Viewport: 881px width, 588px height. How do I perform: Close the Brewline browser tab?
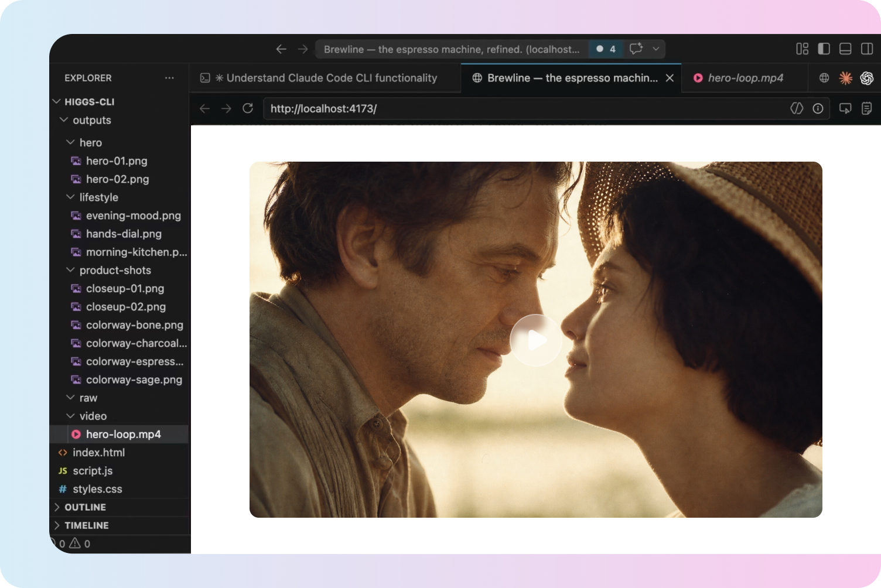[670, 78]
